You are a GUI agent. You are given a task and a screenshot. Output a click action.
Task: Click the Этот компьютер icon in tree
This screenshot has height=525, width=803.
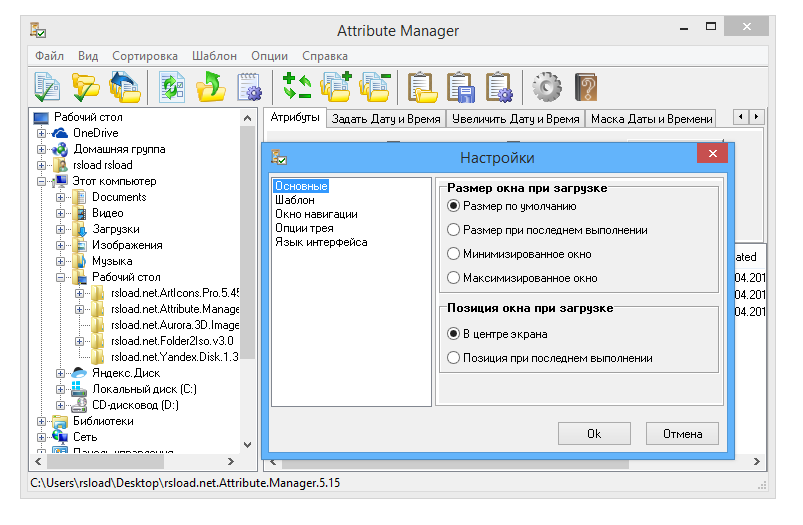(60, 181)
